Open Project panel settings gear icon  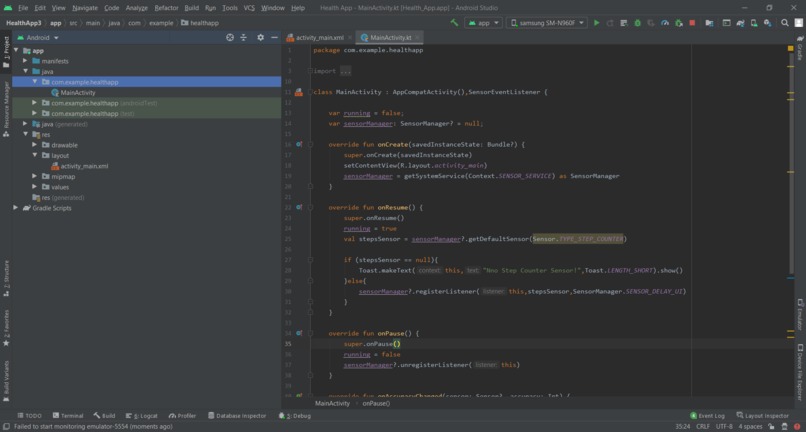coord(260,38)
